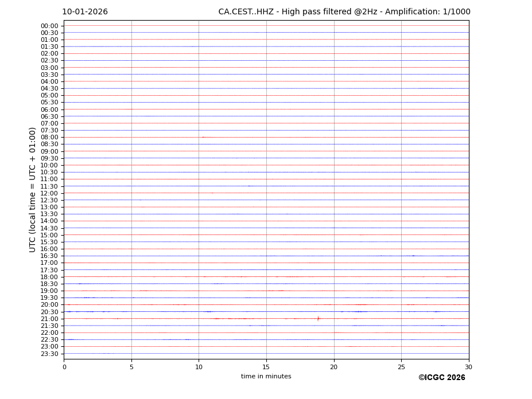The height and width of the screenshot is (399, 532).
Task: Click the small event on the 08:00 trace
Action: 203,137
